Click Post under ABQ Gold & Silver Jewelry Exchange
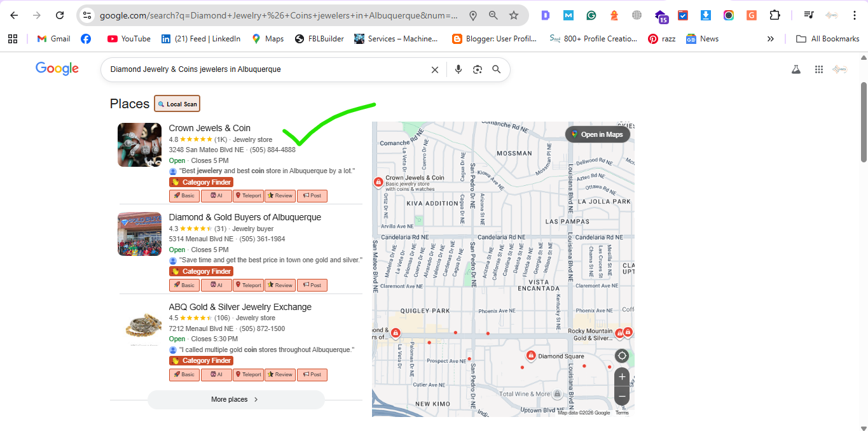Image resolution: width=868 pixels, height=431 pixels. point(312,374)
